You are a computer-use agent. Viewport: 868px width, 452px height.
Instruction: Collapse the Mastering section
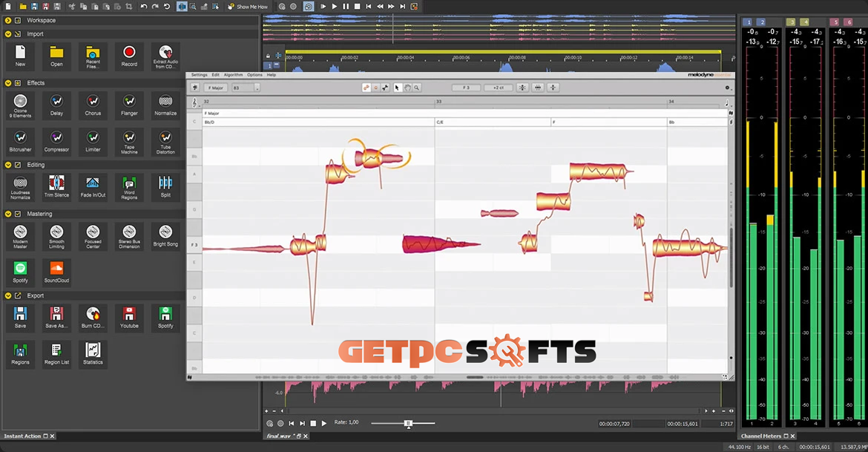coord(7,214)
